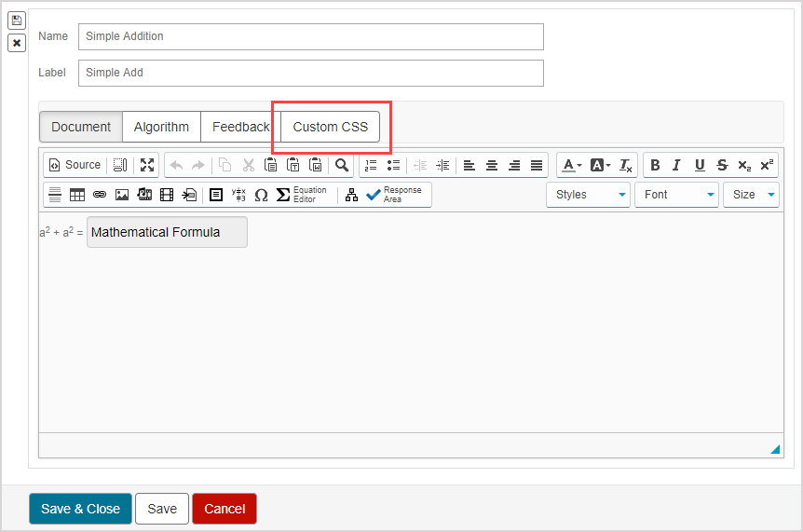Open the Algorithm tab
This screenshot has height=532, width=803.
tap(161, 127)
